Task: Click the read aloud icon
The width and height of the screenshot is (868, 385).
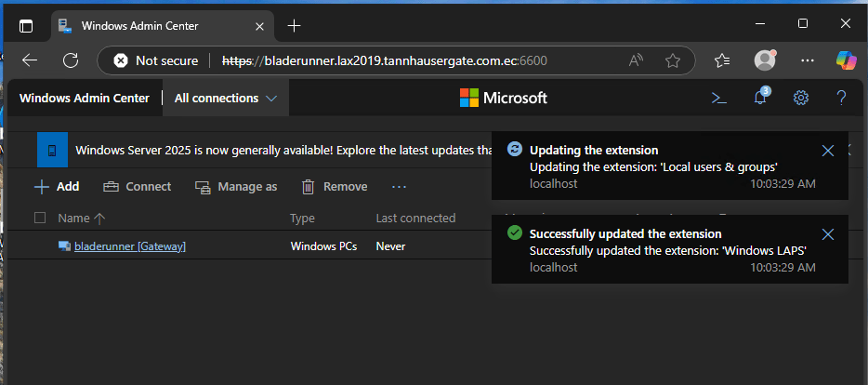Action: (637, 60)
